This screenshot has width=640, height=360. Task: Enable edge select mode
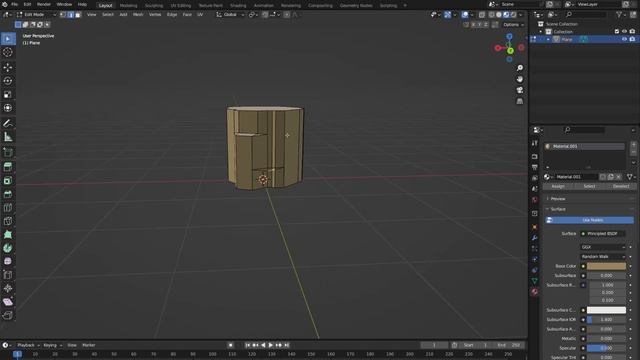70,15
